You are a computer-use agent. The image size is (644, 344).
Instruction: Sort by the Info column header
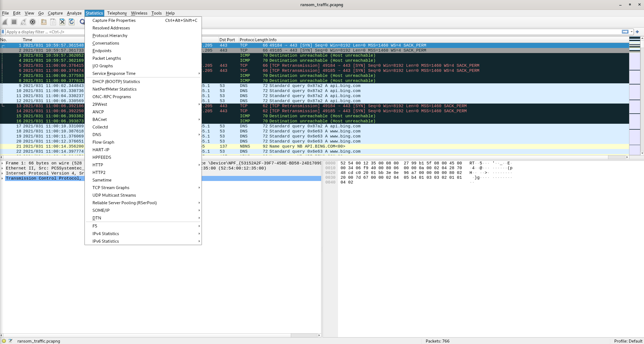448,40
